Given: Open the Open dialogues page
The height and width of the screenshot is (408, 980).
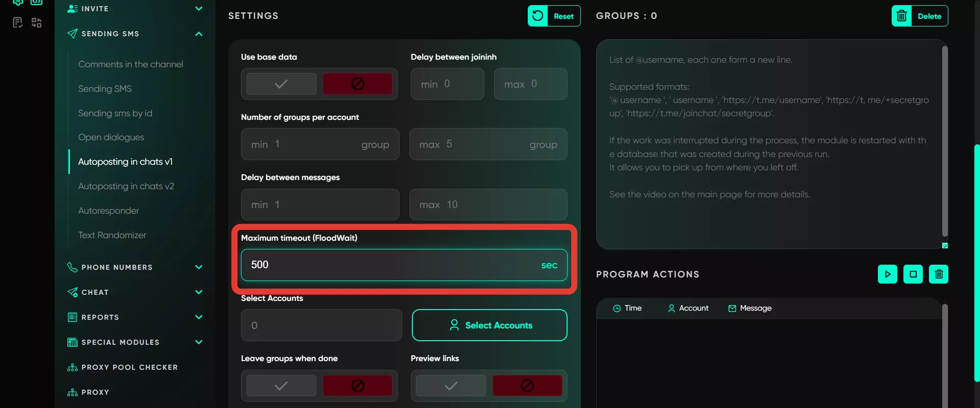Looking at the screenshot, I should click(111, 137).
